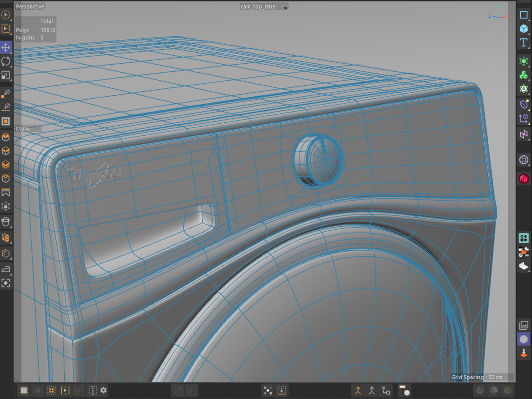The image size is (532, 399).
Task: Enable edges mode cube icon
Action: point(6,151)
